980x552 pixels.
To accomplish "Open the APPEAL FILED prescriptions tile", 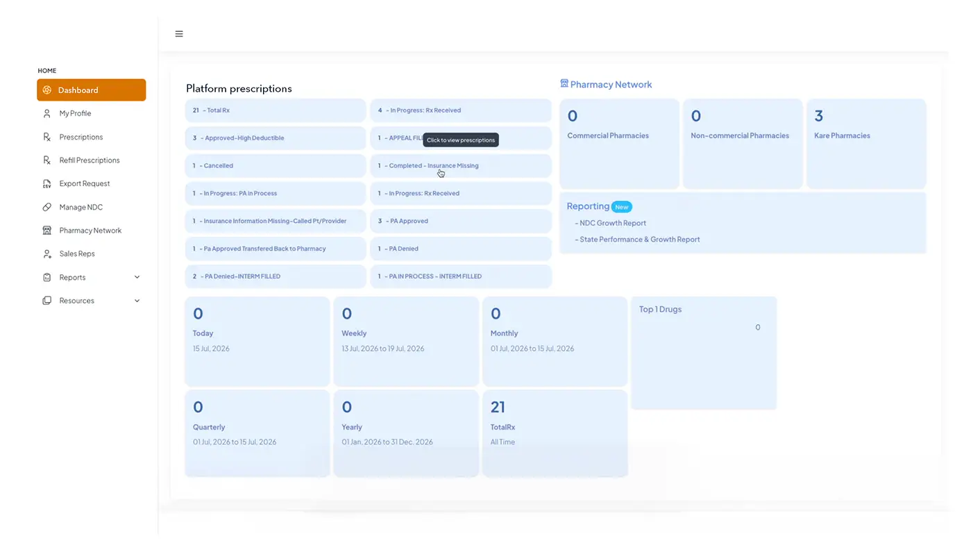I will (x=461, y=138).
